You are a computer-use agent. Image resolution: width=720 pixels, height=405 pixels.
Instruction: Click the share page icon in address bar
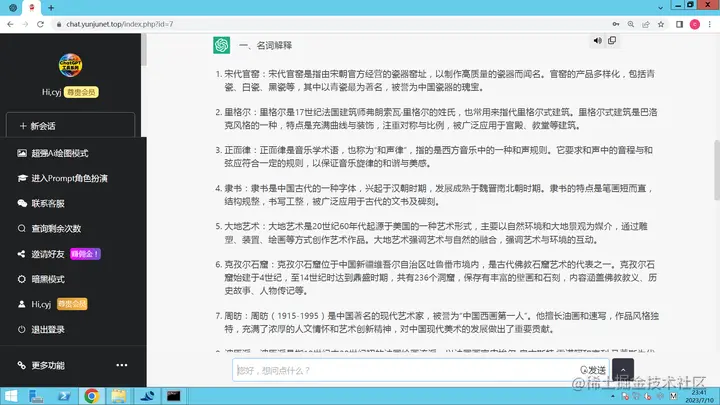pyautogui.click(x=646, y=24)
